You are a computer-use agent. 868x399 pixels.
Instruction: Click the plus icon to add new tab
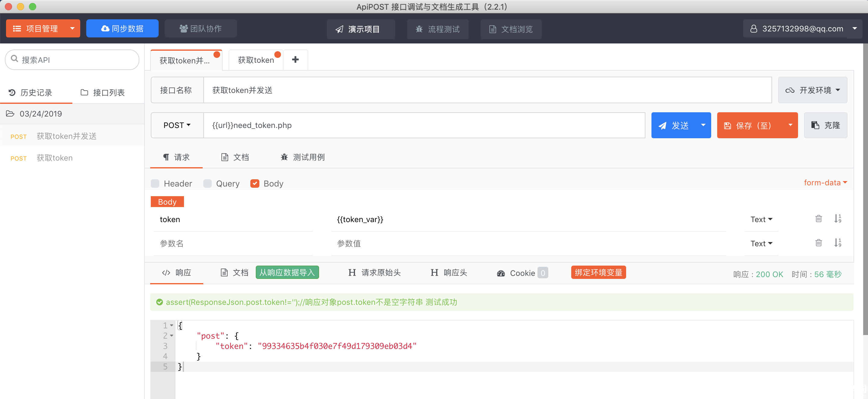[x=295, y=60]
